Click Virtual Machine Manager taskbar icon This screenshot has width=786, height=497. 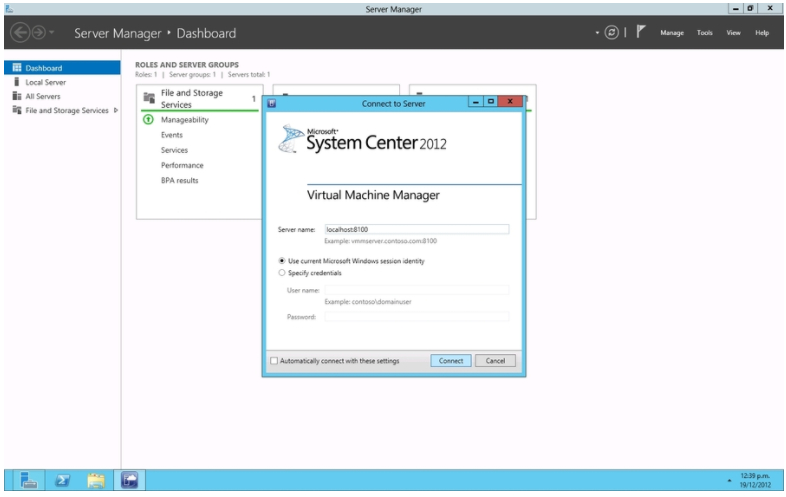coord(129,480)
